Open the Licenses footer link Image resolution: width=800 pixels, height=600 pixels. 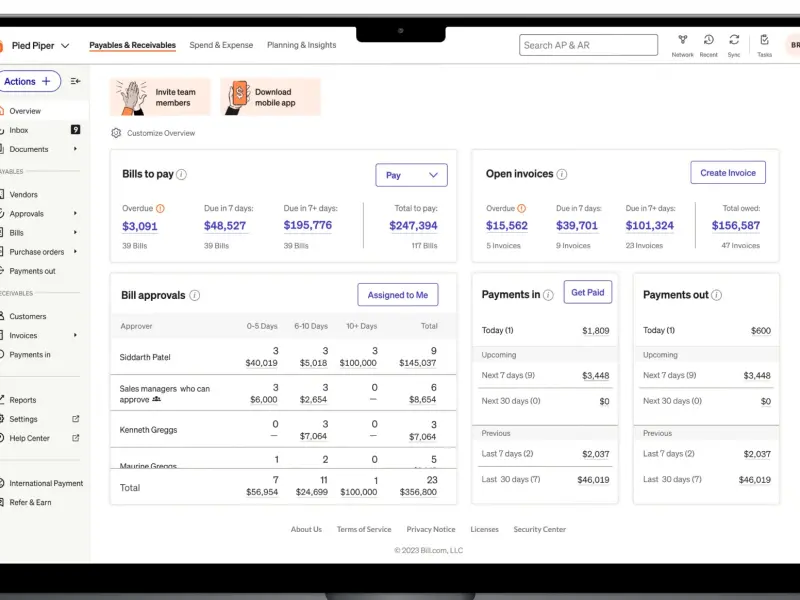[x=484, y=529]
